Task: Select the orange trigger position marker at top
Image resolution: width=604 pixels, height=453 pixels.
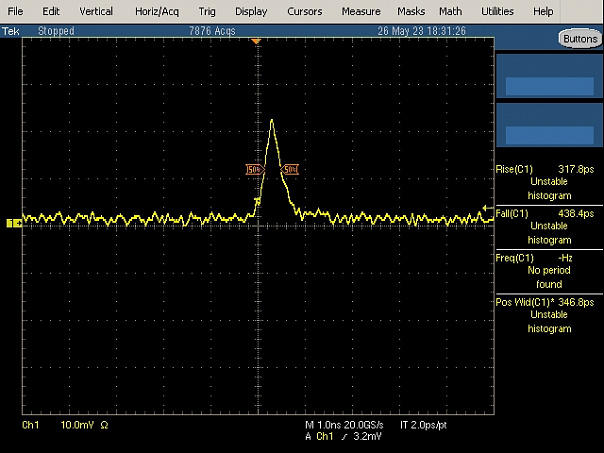Action: (256, 41)
